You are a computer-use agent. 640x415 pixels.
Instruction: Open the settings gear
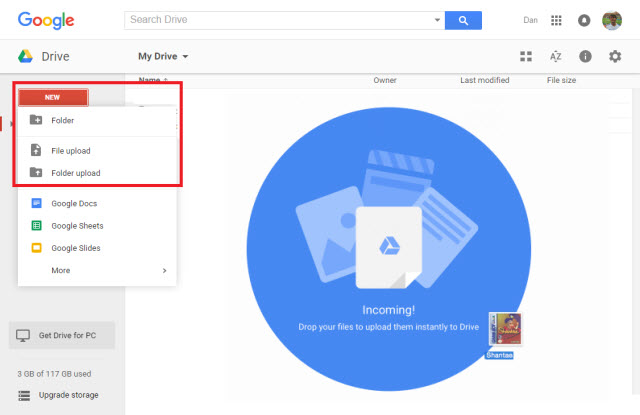click(x=615, y=57)
